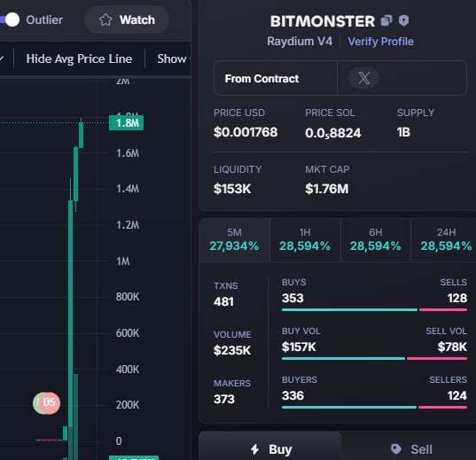This screenshot has height=460, width=476.
Task: Click the buyers count 336
Action: 293,395
